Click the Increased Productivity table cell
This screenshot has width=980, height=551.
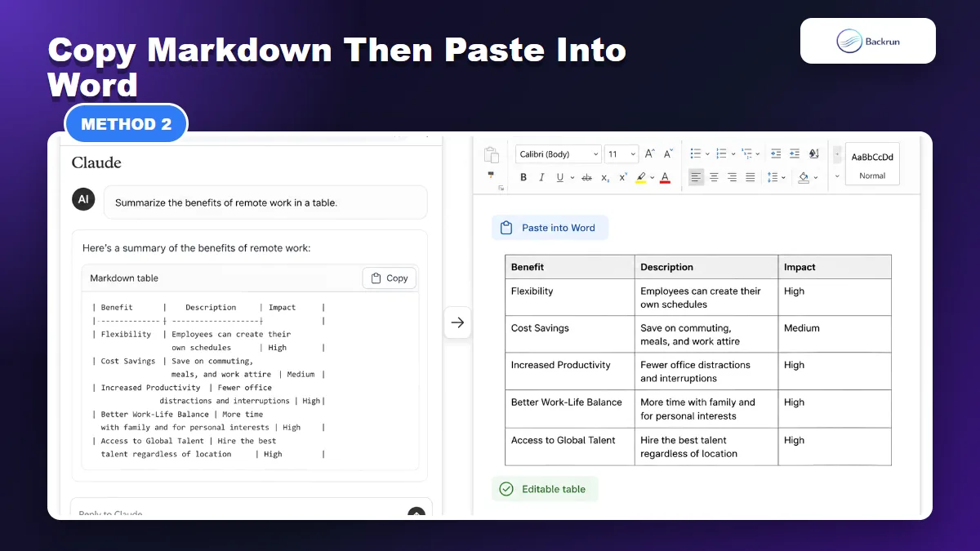coord(570,371)
